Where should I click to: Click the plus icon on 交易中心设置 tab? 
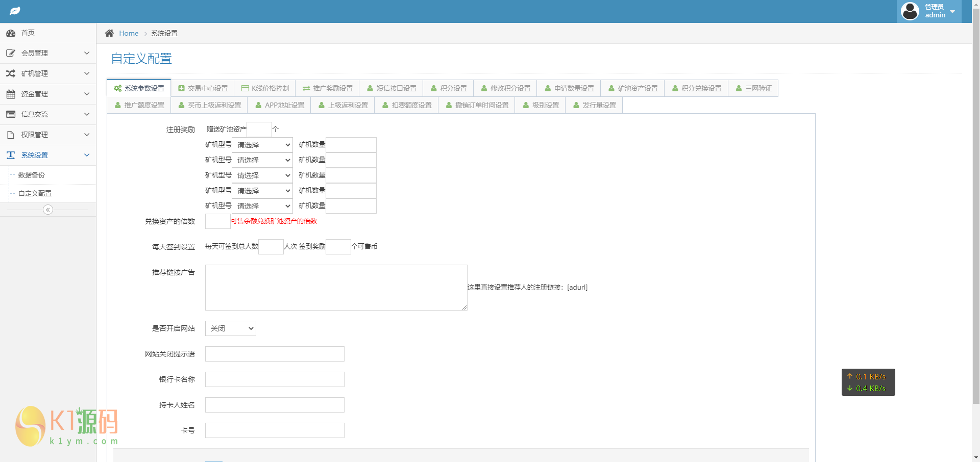click(181, 88)
